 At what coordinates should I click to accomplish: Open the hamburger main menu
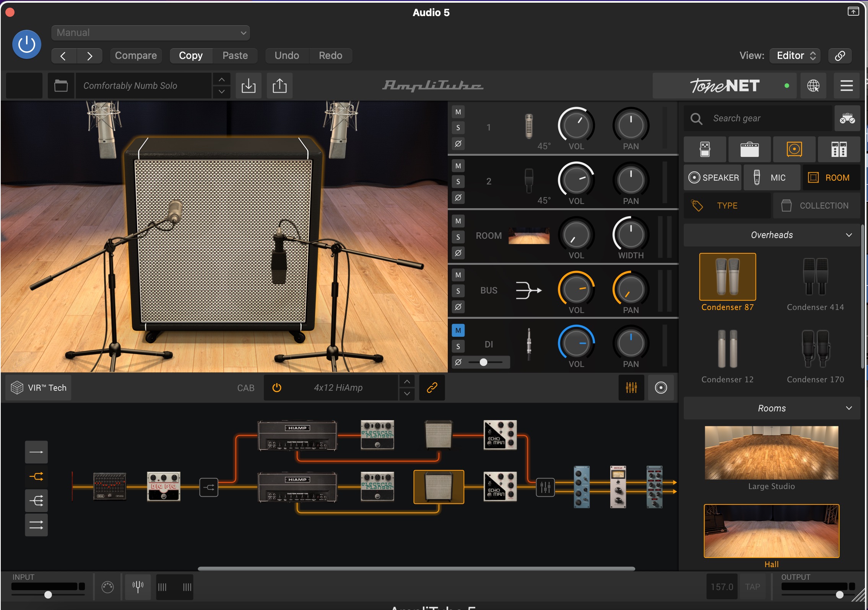click(847, 86)
